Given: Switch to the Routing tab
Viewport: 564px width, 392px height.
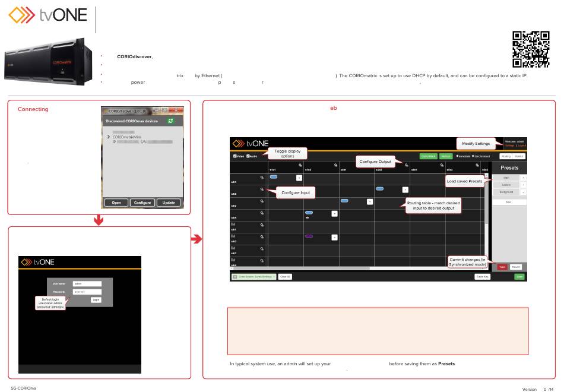Looking at the screenshot, I should pyautogui.click(x=505, y=156).
